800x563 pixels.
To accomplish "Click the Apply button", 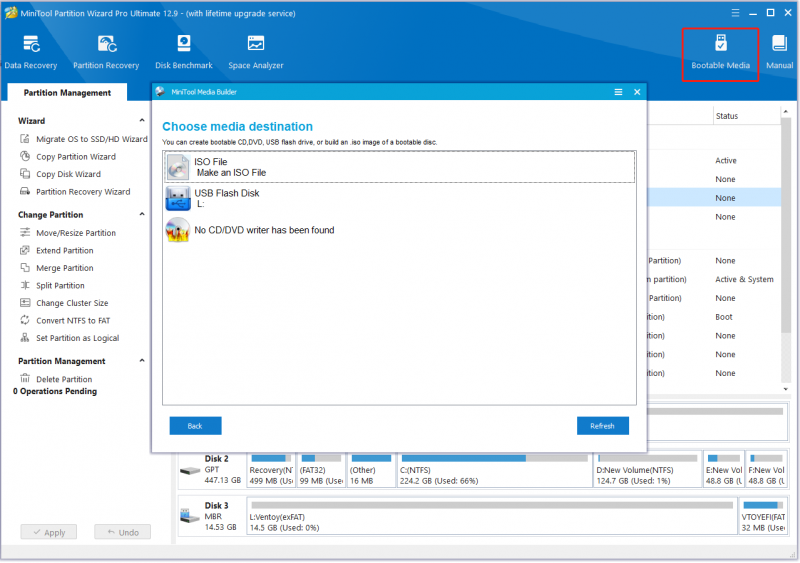I will pyautogui.click(x=49, y=532).
